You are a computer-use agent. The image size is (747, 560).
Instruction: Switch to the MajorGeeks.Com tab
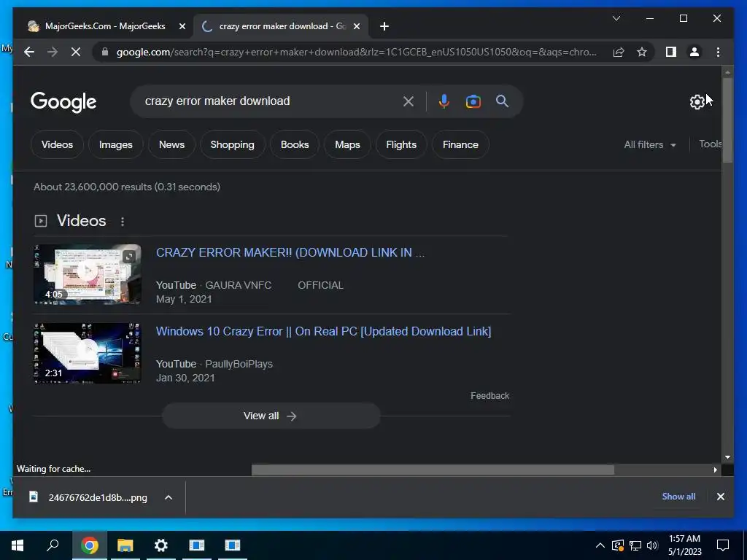click(105, 26)
